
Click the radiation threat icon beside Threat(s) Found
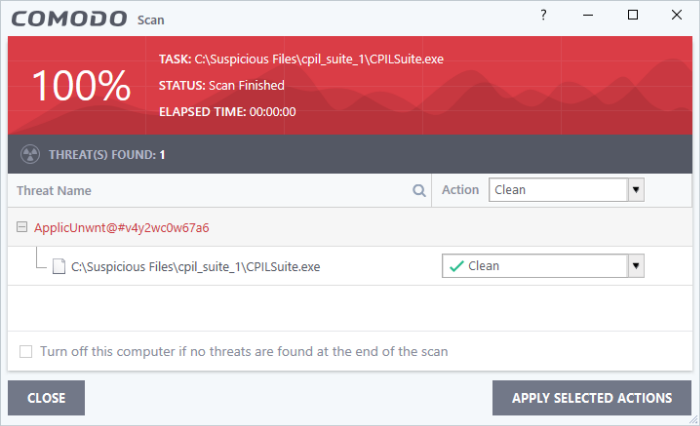[30, 155]
